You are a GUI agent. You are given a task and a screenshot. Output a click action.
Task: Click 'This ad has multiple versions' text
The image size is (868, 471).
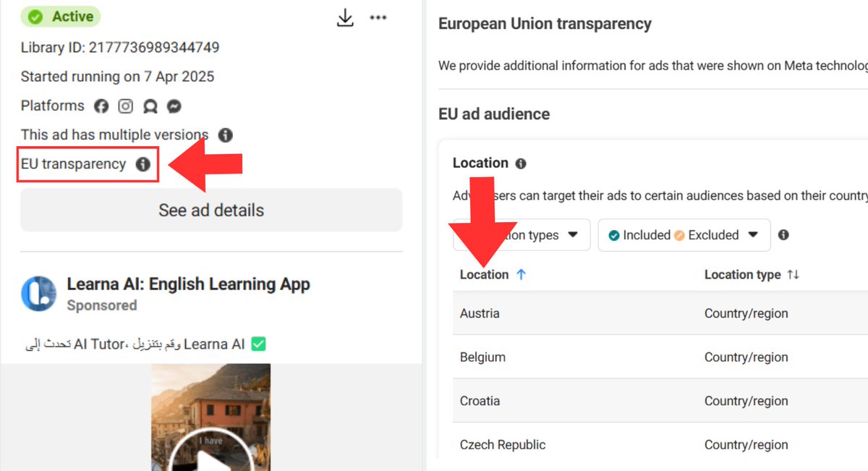[115, 135]
